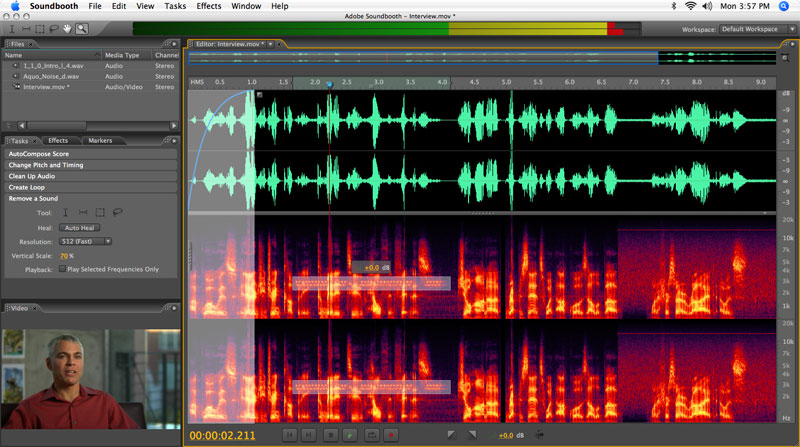The width and height of the screenshot is (800, 447).
Task: Switch to the Markers panel tab
Action: 100,140
